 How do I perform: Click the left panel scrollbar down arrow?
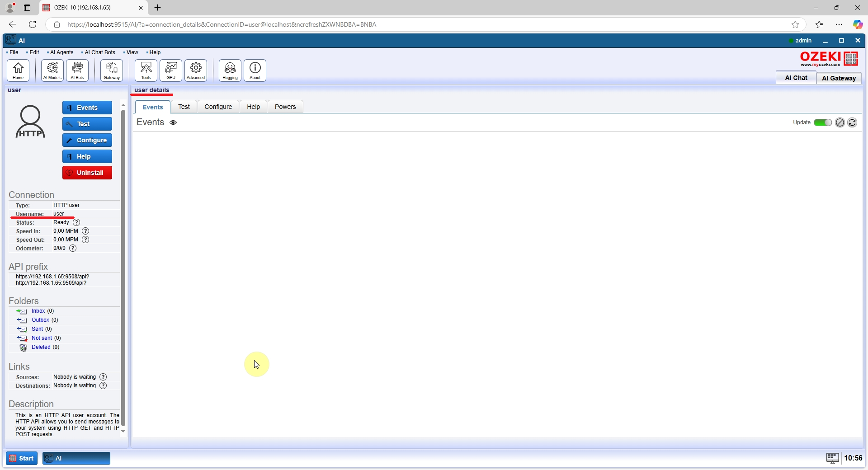tap(123, 432)
